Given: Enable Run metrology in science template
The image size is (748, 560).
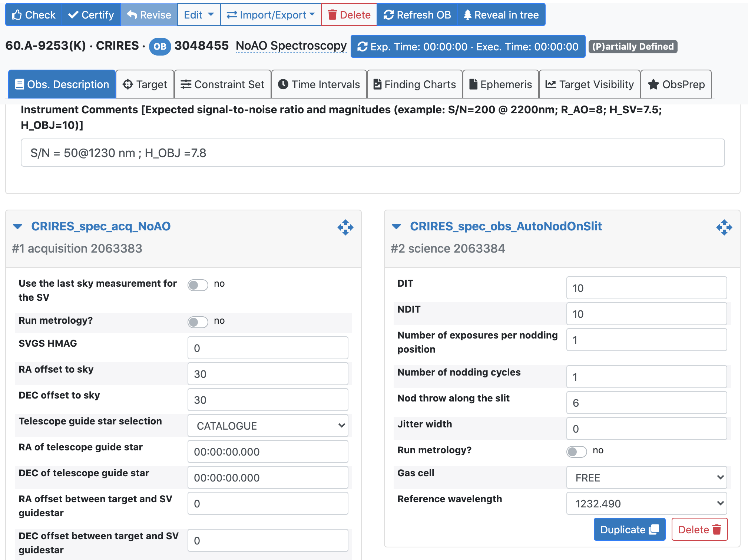Looking at the screenshot, I should coord(576,451).
